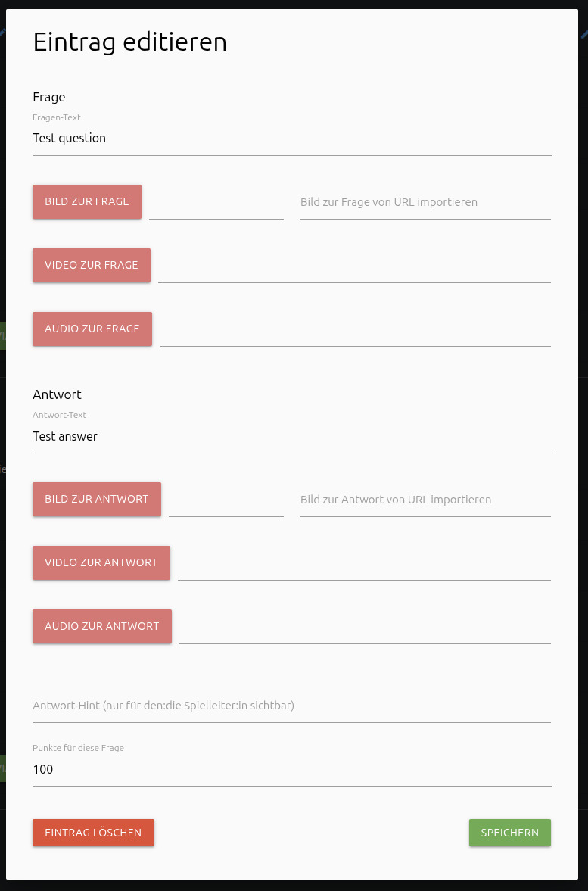Click the Antwort-Text field containing 'Test answer'
This screenshot has height=891, width=588.
pos(291,437)
